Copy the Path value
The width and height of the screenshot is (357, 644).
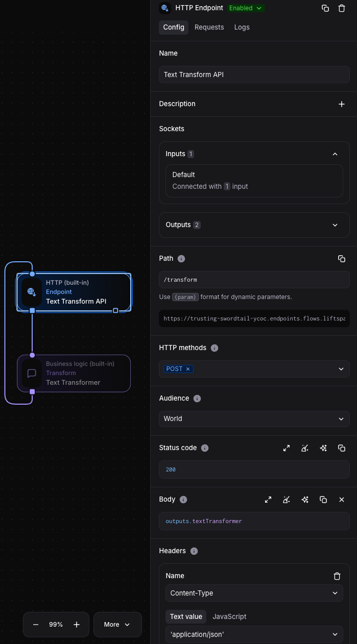click(x=342, y=259)
